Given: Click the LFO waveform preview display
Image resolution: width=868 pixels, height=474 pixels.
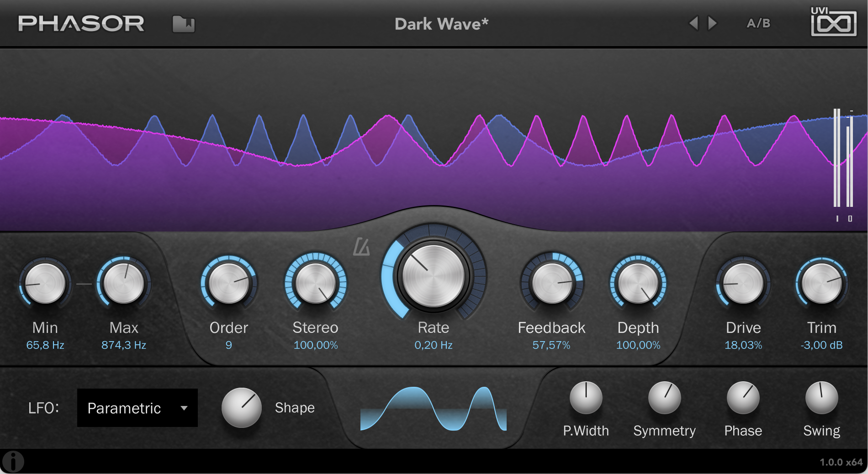Looking at the screenshot, I should click(433, 409).
